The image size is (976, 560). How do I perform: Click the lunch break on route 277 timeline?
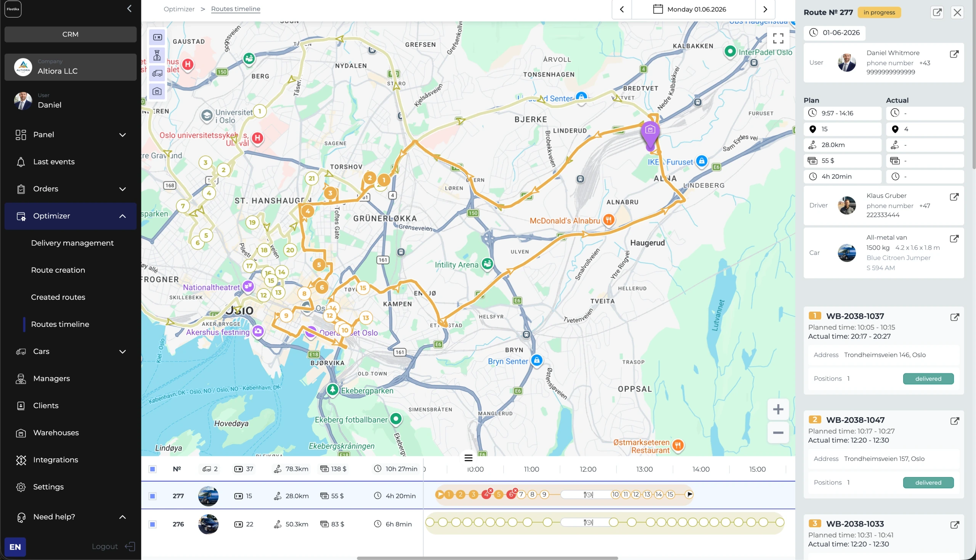588,494
